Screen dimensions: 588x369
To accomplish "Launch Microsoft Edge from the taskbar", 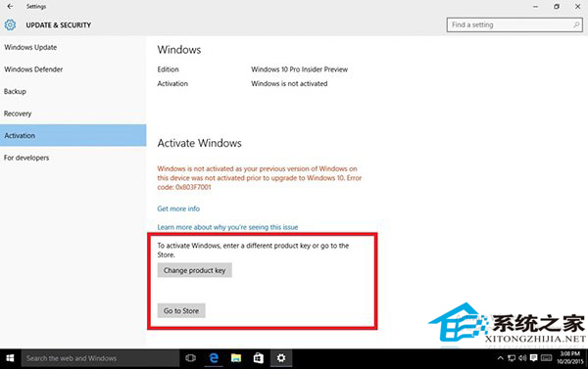I will coord(214,358).
